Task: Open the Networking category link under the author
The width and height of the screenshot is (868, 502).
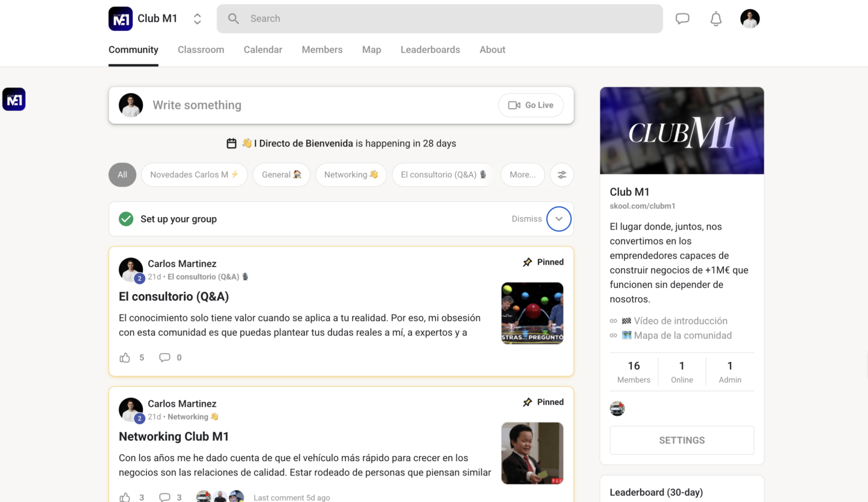Action: [193, 416]
